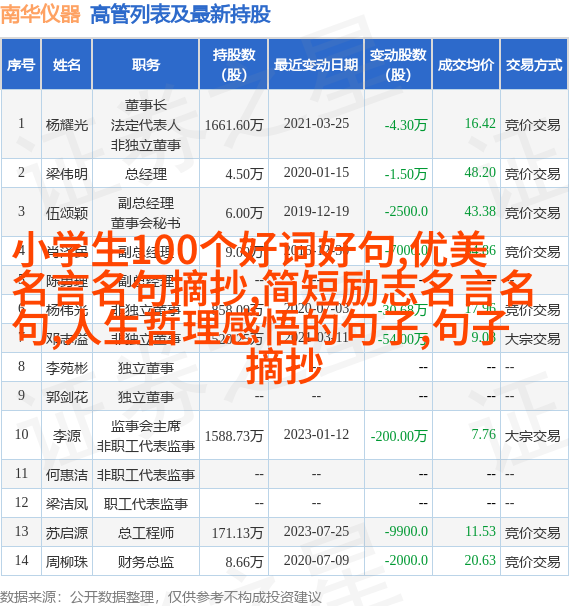The height and width of the screenshot is (606, 569).
Task: Click the name 杨耀光 in row 1
Action: pos(67,125)
